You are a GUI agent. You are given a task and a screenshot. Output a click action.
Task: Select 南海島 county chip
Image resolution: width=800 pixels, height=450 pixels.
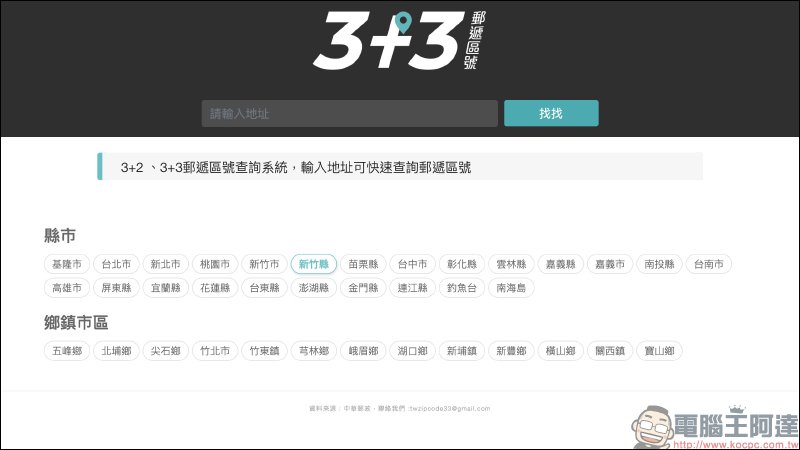(511, 288)
